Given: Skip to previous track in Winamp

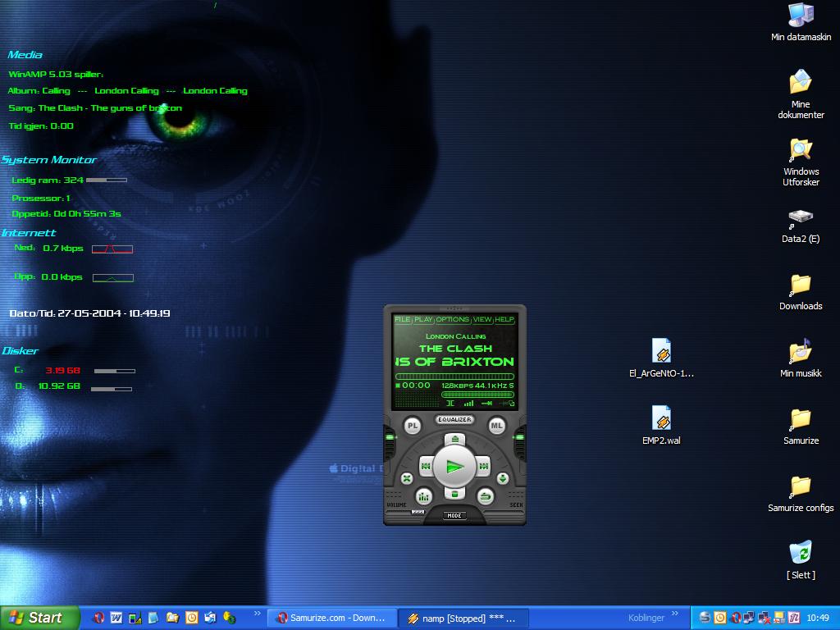Looking at the screenshot, I should tap(426, 467).
